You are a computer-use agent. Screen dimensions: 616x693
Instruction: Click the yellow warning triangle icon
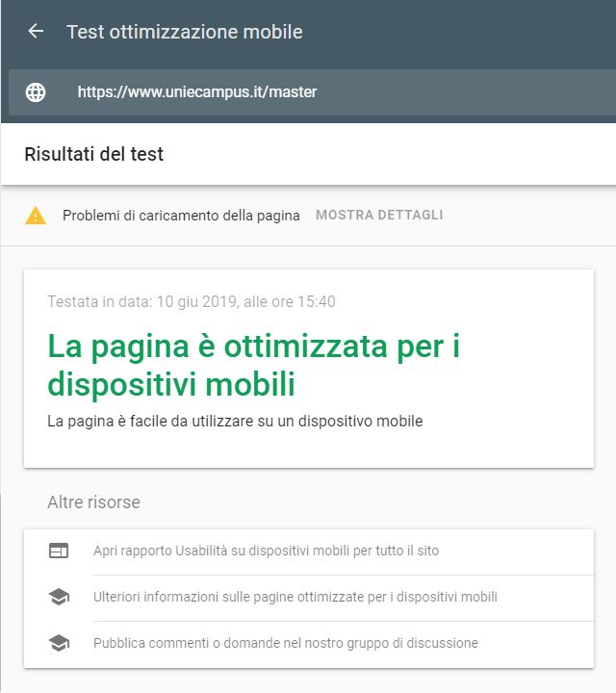point(36,216)
